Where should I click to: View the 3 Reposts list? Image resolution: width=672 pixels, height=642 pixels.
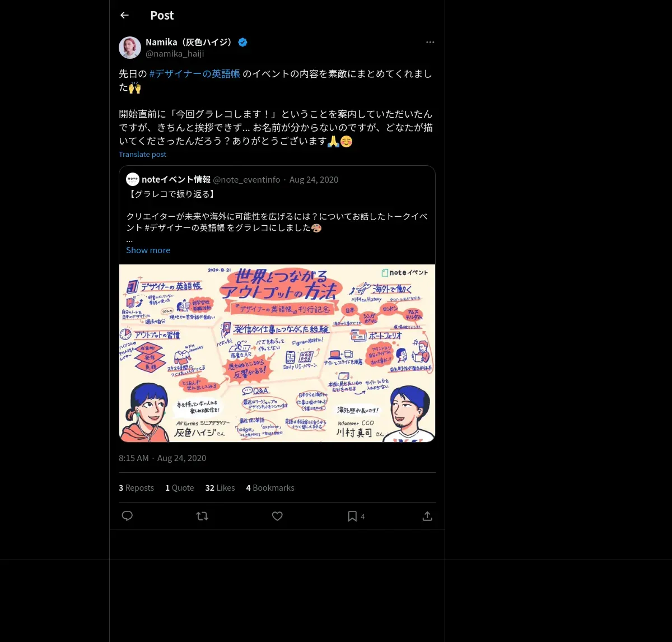point(136,488)
